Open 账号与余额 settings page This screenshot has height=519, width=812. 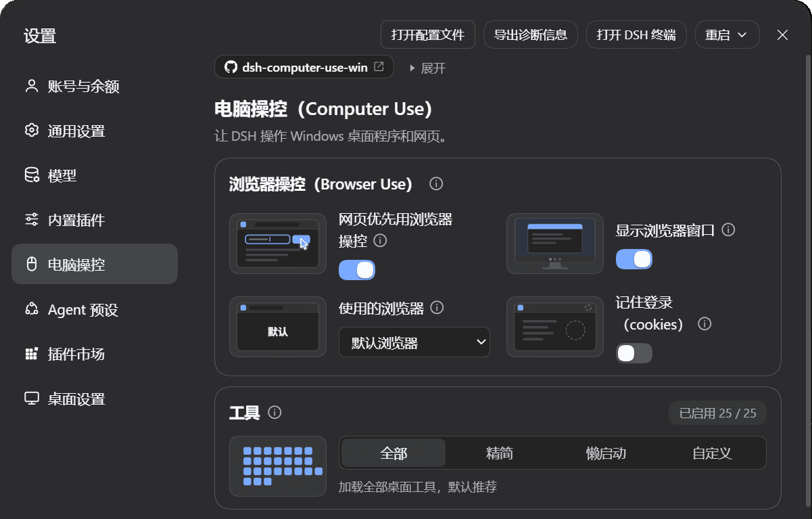tap(95, 86)
